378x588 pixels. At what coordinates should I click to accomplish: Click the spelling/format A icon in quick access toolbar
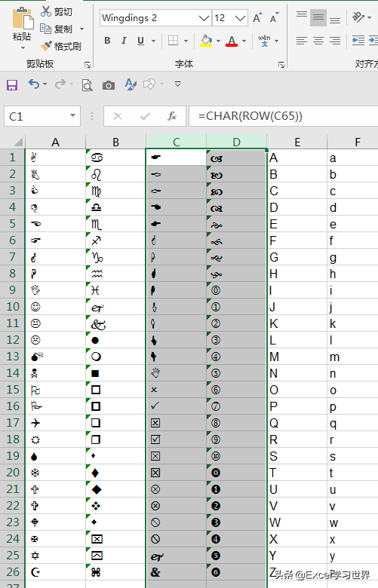pos(131,84)
